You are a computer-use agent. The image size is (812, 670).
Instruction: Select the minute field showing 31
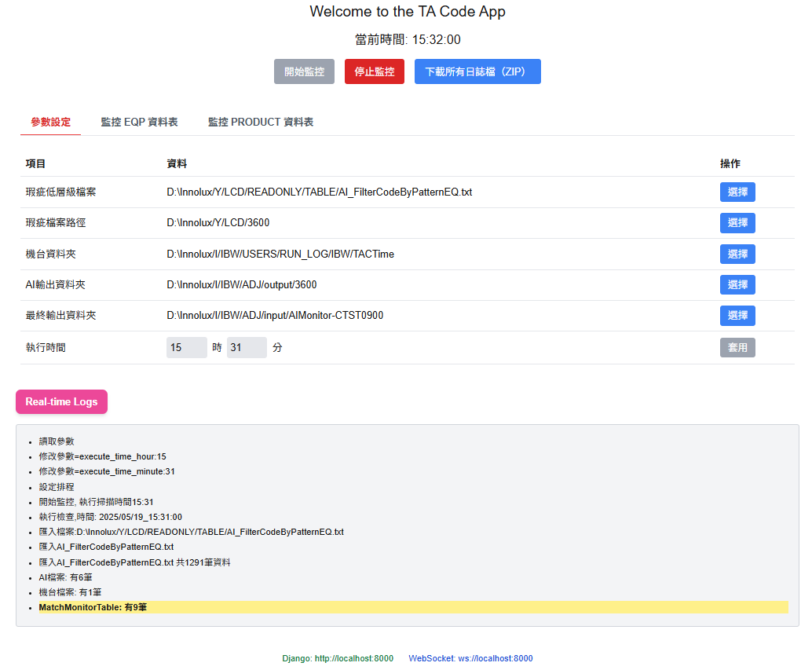click(247, 346)
